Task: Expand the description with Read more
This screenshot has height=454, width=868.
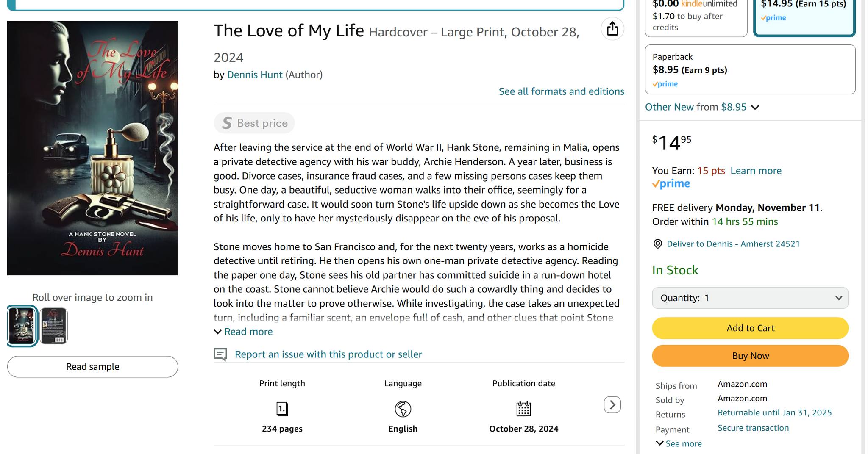Action: (248, 332)
